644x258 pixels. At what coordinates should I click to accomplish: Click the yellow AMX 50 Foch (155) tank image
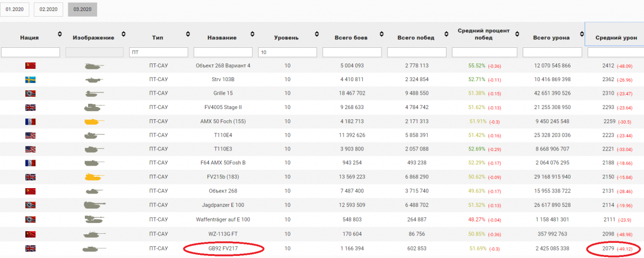[93, 121]
